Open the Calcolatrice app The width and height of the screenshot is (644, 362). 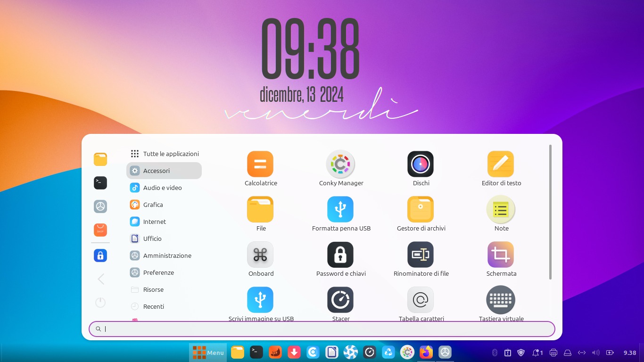tap(260, 168)
